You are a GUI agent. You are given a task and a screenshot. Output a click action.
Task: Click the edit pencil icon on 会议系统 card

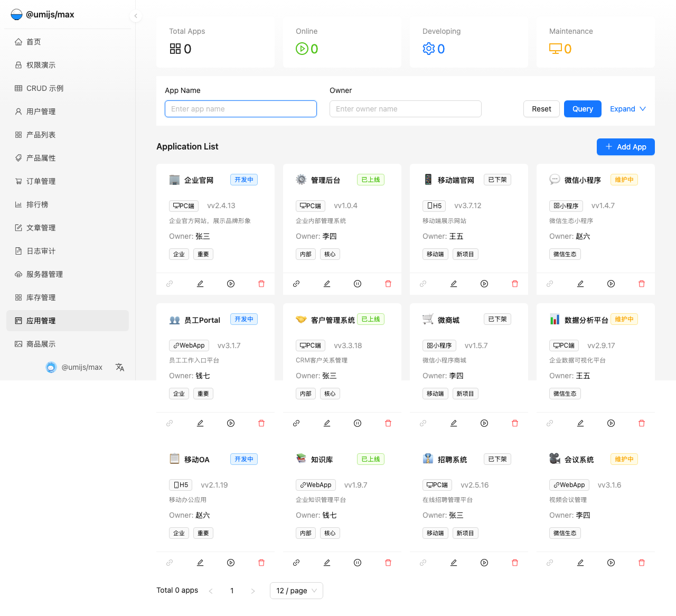pyautogui.click(x=580, y=563)
